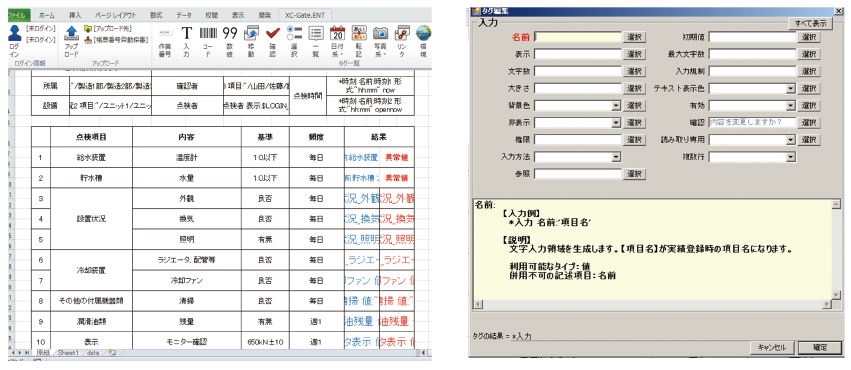Screen dimensions: 851x370
Task: Click 選択 button beside 権限
Action: (634, 139)
